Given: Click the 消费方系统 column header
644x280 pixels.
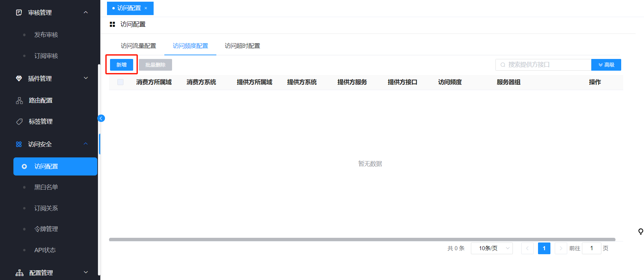Looking at the screenshot, I should pyautogui.click(x=201, y=82).
